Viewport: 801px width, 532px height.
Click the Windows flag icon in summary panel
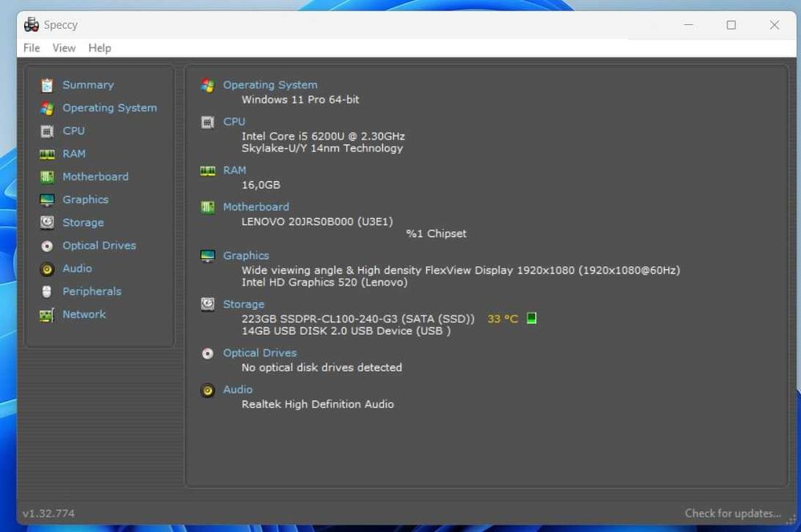tap(207, 86)
